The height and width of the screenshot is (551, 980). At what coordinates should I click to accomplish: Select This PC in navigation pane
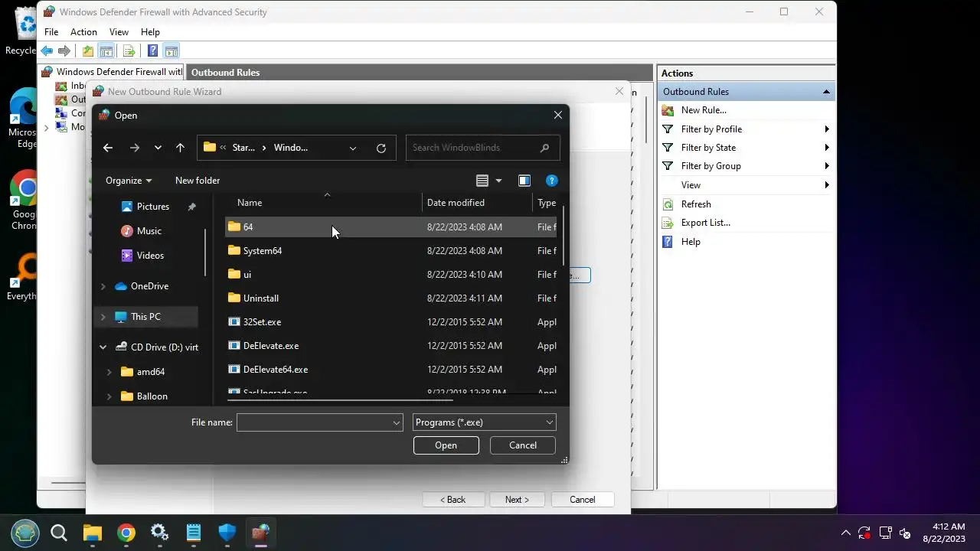coord(145,317)
